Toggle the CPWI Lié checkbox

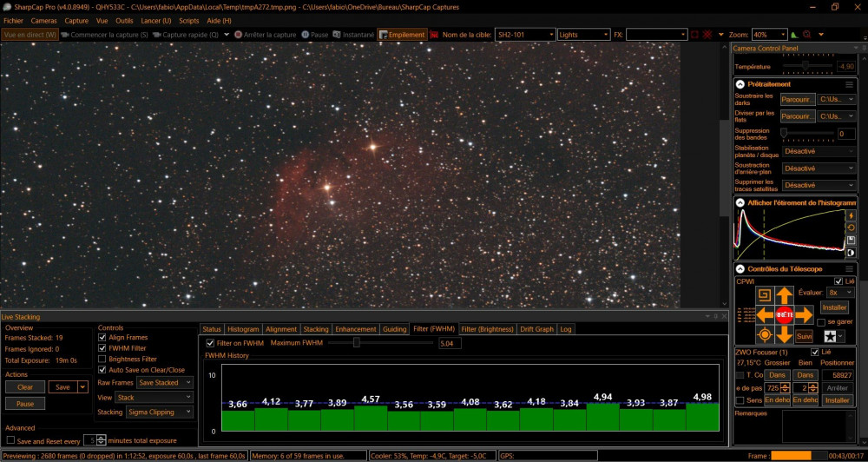click(x=838, y=281)
